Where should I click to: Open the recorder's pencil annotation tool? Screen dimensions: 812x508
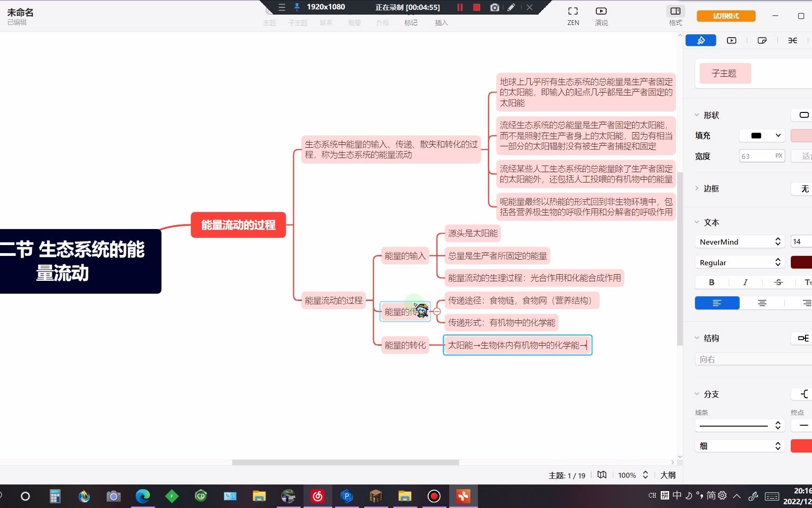[511, 7]
